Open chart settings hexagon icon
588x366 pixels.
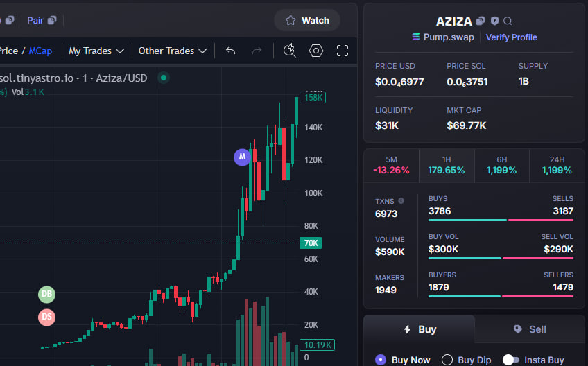point(316,51)
